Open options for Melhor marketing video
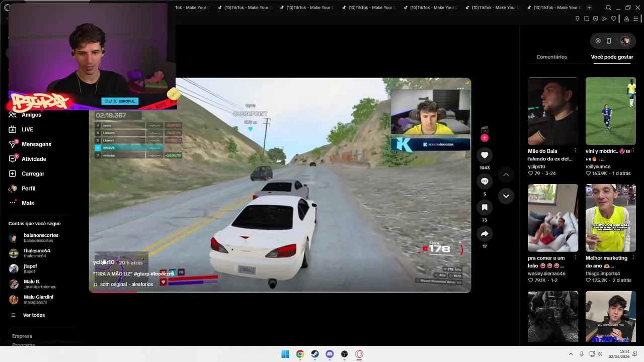 click(633, 258)
